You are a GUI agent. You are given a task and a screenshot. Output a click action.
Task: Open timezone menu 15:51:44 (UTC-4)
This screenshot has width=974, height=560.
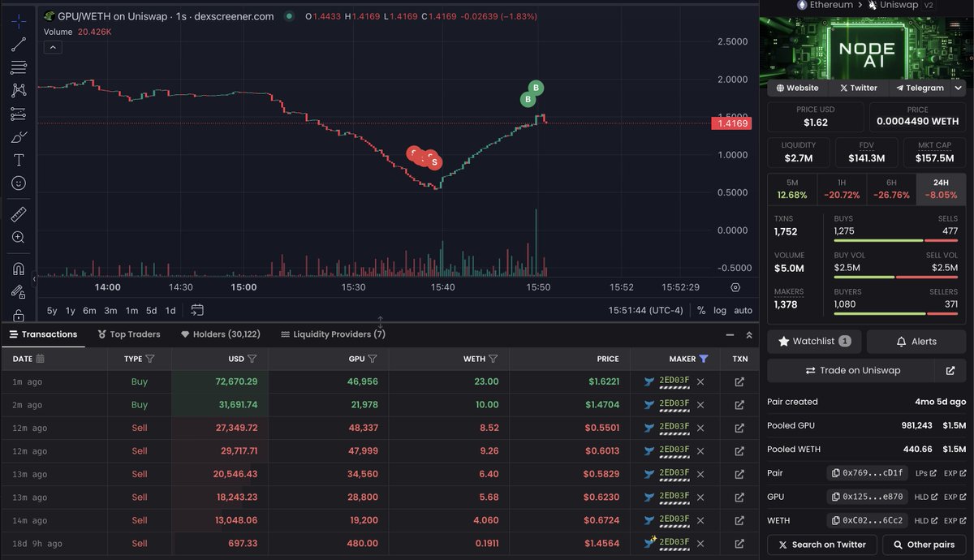click(x=646, y=310)
